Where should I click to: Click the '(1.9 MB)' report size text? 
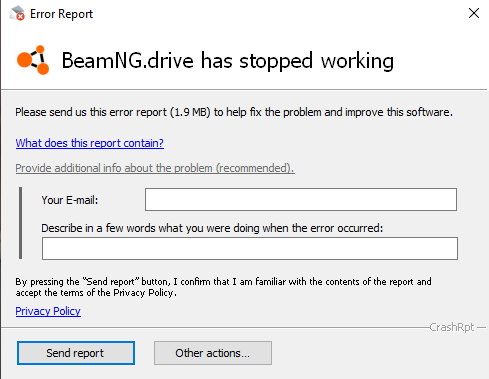(x=190, y=112)
